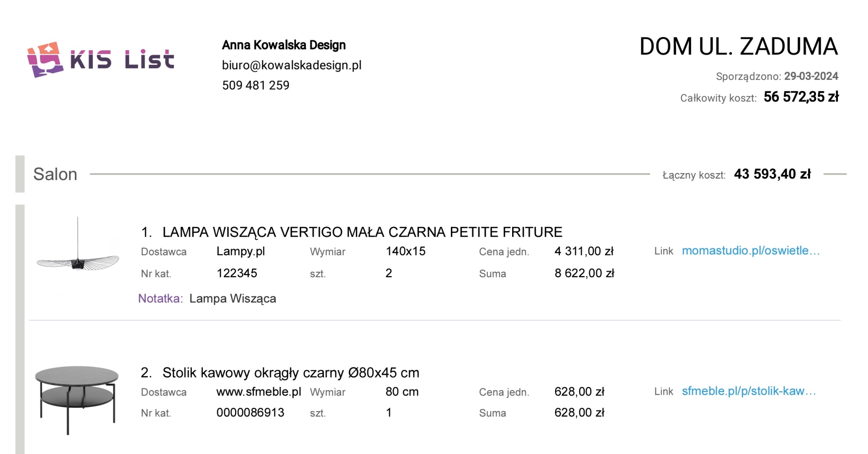Click the total cost 56 572,35 zł
Viewport: 868px width, 454px height.
tap(801, 97)
